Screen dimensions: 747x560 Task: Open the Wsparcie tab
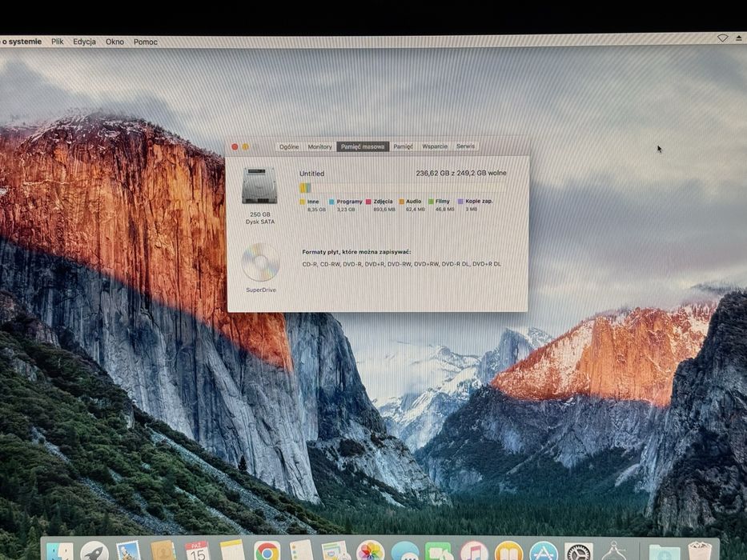(435, 146)
